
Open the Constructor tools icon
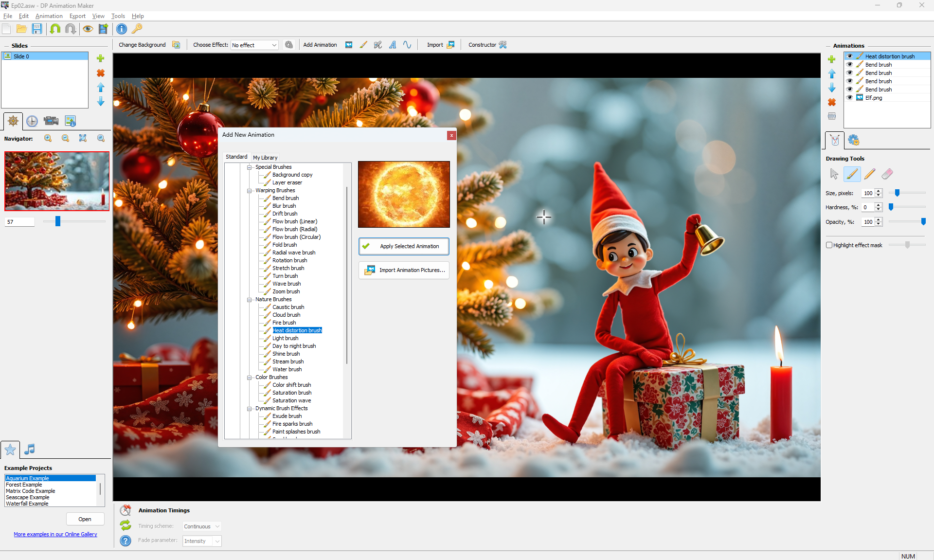503,45
